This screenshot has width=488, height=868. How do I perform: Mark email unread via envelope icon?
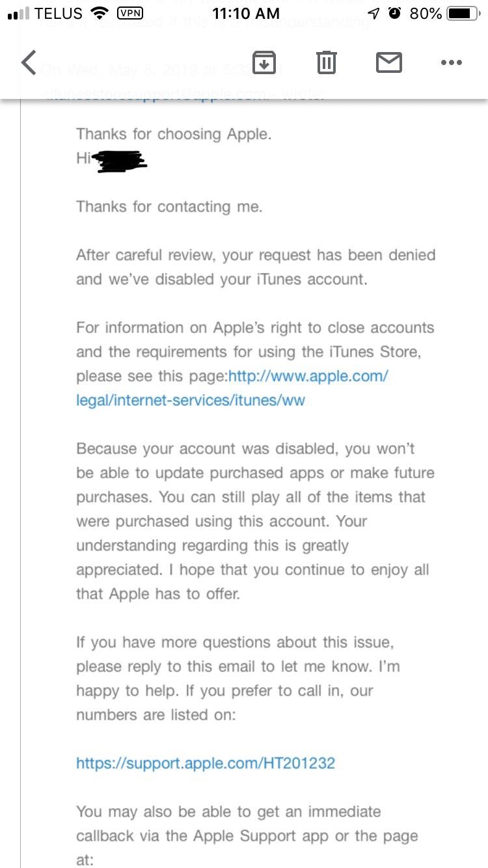(x=389, y=63)
